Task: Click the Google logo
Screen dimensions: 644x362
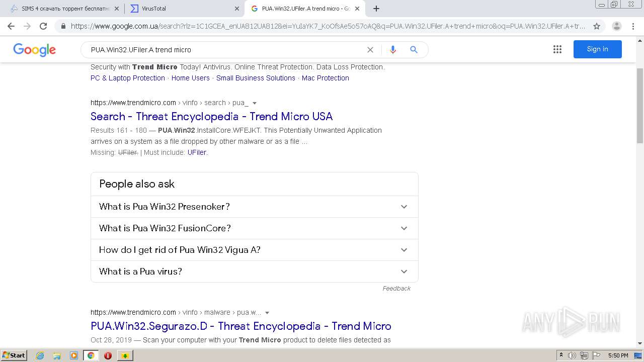Action: [34, 50]
